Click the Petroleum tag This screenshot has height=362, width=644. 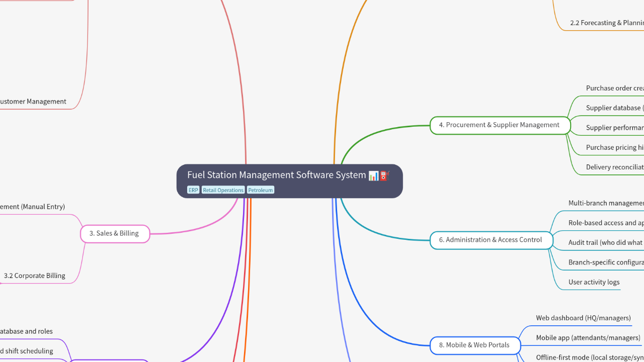pyautogui.click(x=260, y=190)
